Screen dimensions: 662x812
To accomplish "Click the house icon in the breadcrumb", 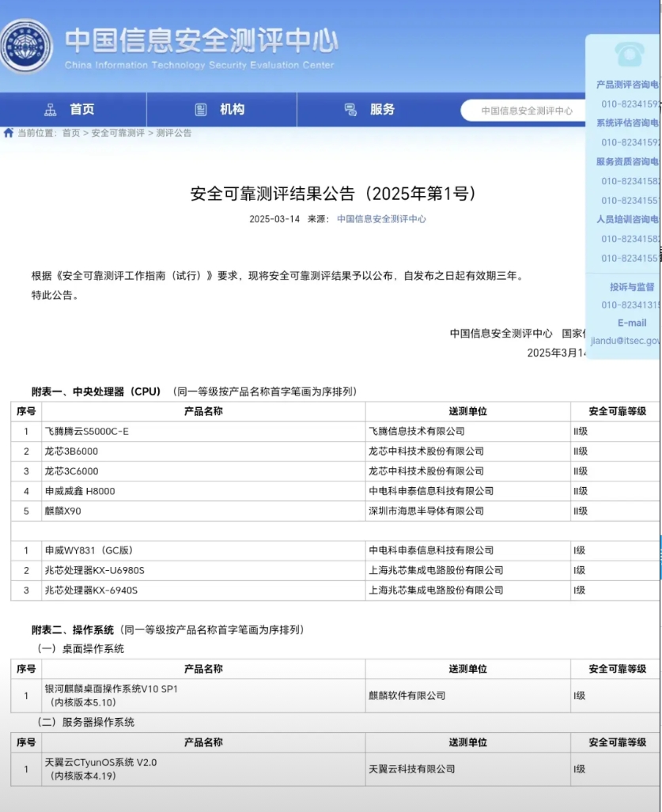I will pyautogui.click(x=8, y=133).
